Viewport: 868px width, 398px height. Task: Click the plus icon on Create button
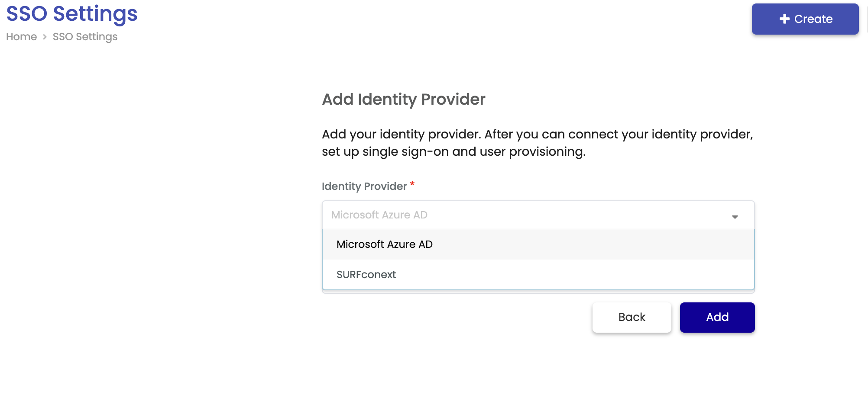coord(784,19)
